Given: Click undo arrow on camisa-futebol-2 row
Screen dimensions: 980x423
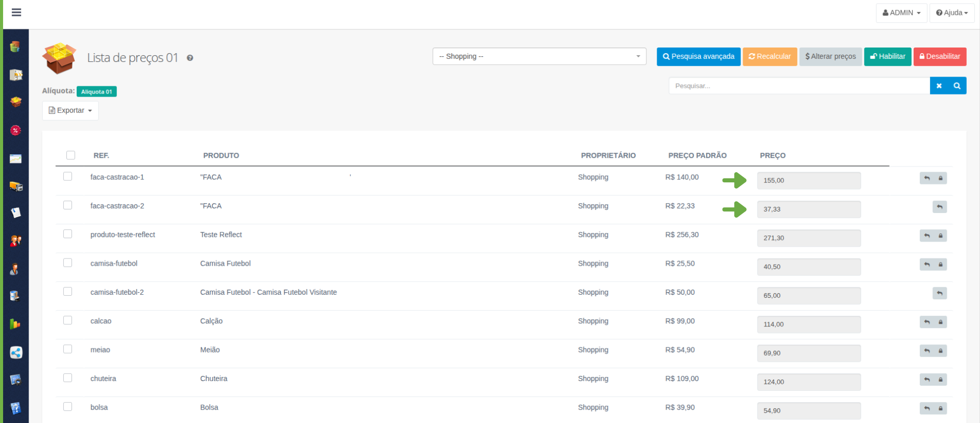Looking at the screenshot, I should 939,293.
